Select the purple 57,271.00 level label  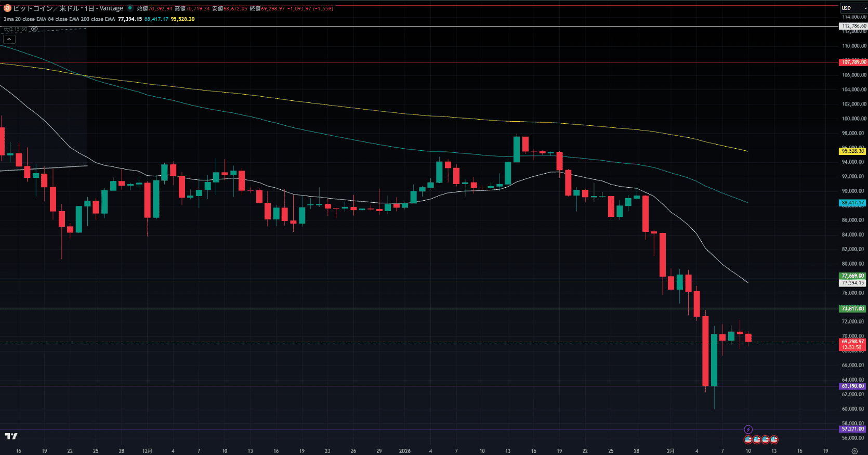tap(852, 429)
